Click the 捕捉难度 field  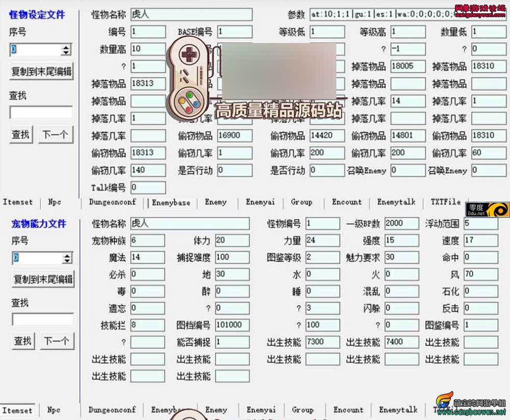(232, 257)
